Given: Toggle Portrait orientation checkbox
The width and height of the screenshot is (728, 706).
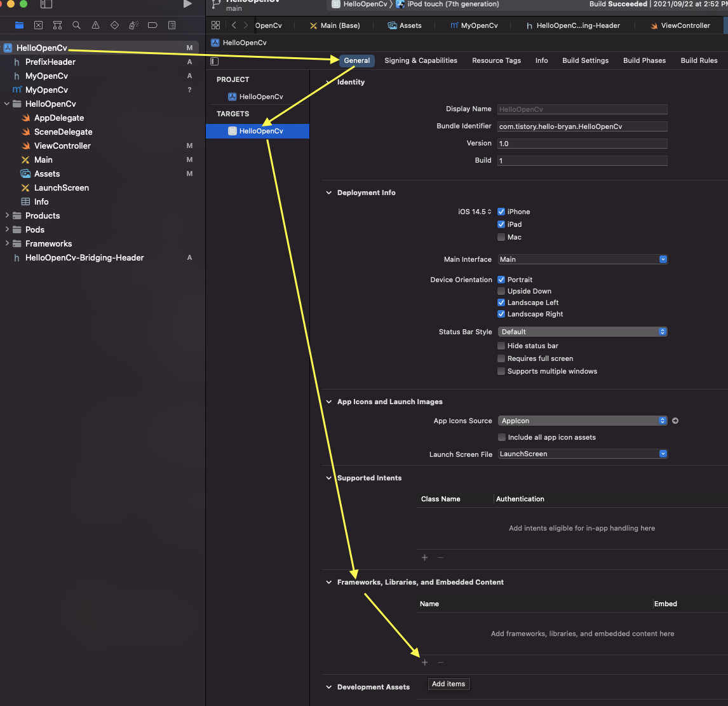Looking at the screenshot, I should (501, 280).
